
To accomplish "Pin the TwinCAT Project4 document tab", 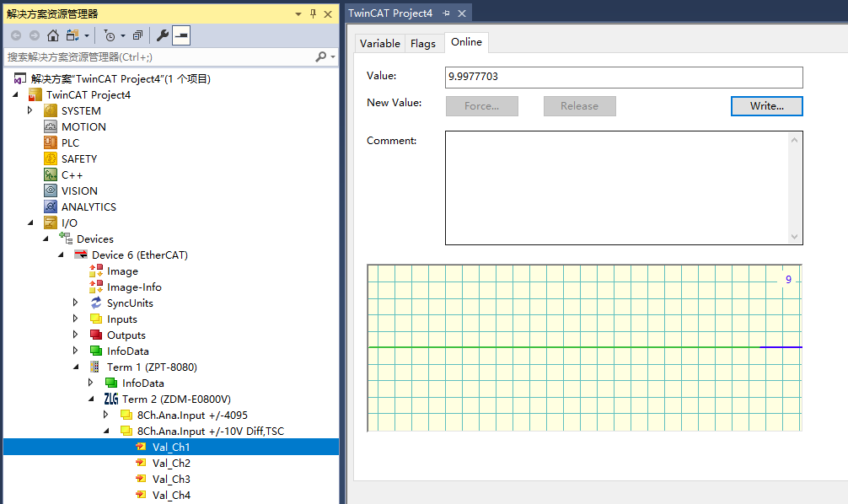I will point(447,13).
